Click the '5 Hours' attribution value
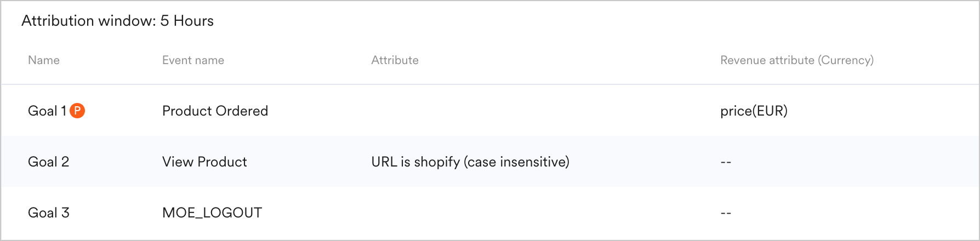This screenshot has height=241, width=980. [187, 21]
